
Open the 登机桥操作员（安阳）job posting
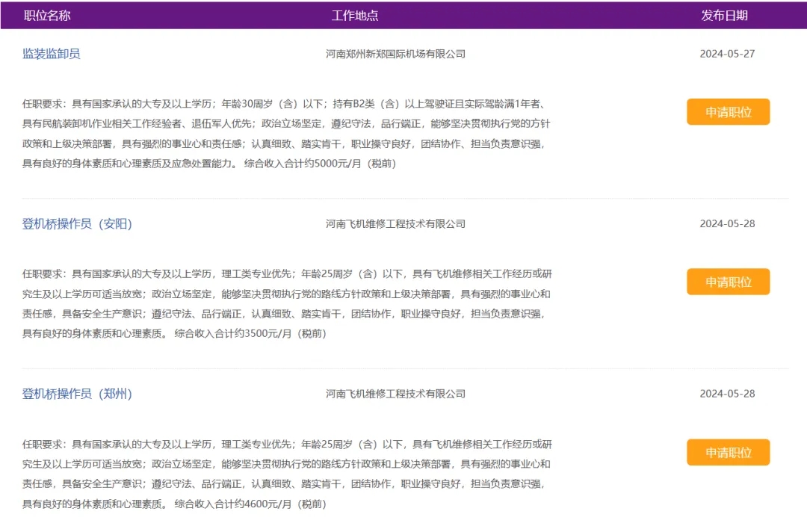77,223
